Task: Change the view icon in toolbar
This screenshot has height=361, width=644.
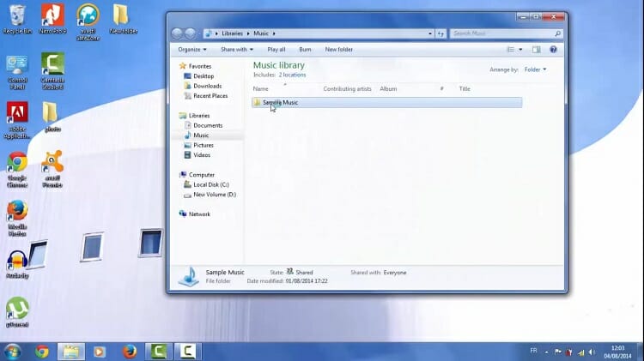Action: tap(511, 50)
